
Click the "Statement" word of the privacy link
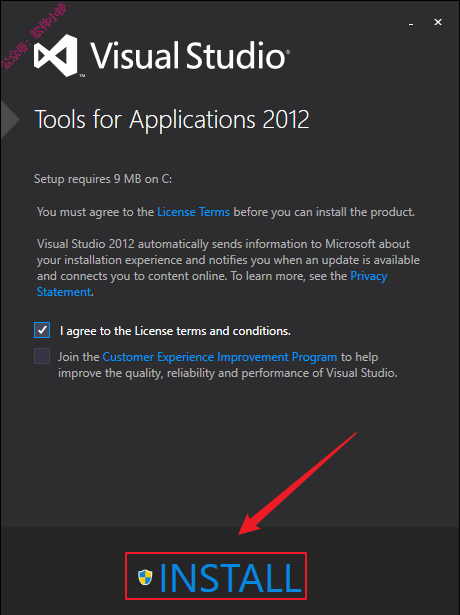(x=64, y=292)
